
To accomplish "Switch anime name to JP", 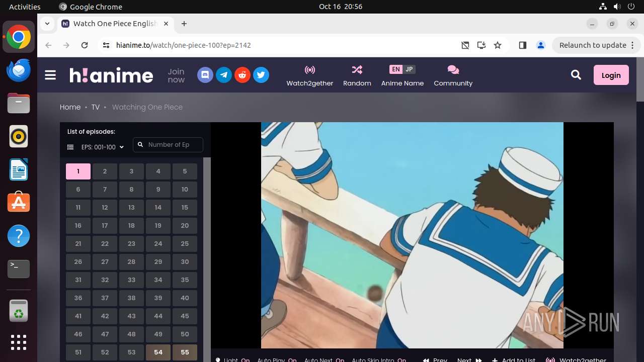I will 409,69.
